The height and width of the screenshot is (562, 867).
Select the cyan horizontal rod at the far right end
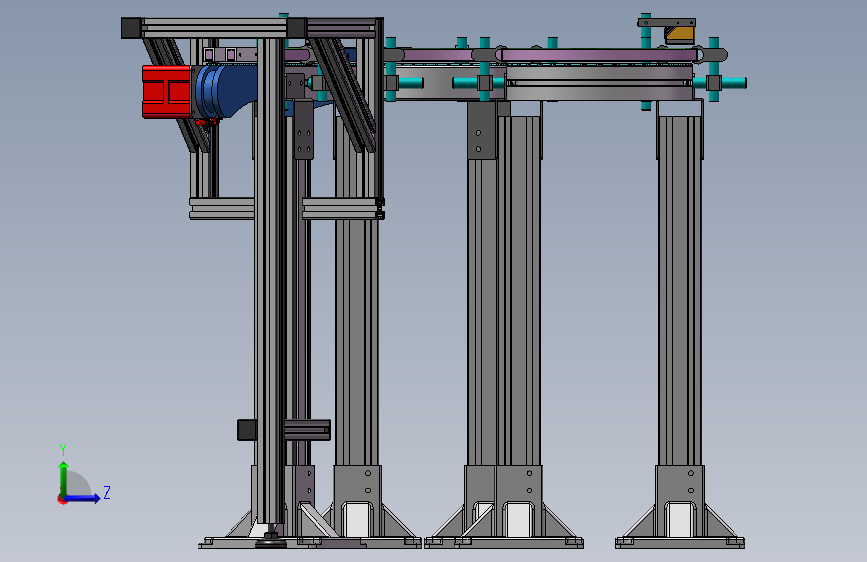(733, 83)
